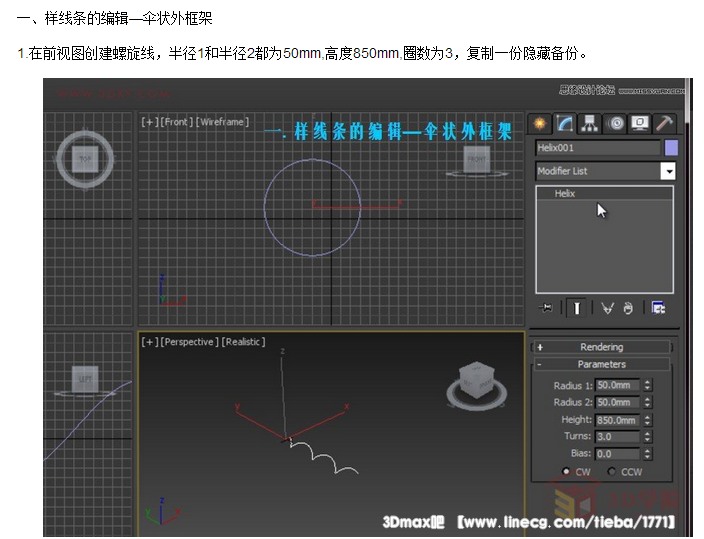Click the Radius 1 value field
Image resolution: width=704 pixels, height=539 pixels.
pos(617,385)
